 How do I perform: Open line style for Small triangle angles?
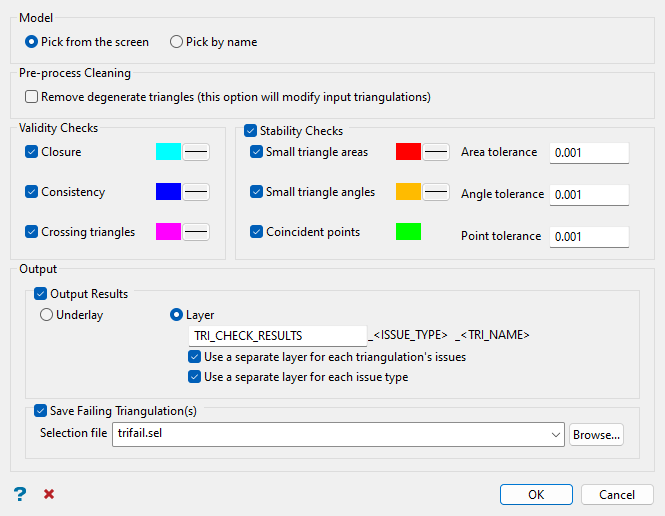coord(436,192)
